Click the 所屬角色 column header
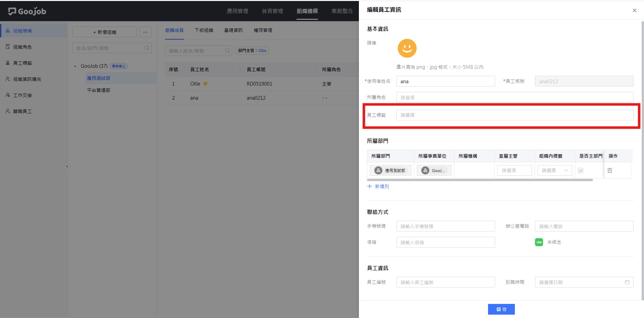This screenshot has height=318, width=644. [x=331, y=69]
